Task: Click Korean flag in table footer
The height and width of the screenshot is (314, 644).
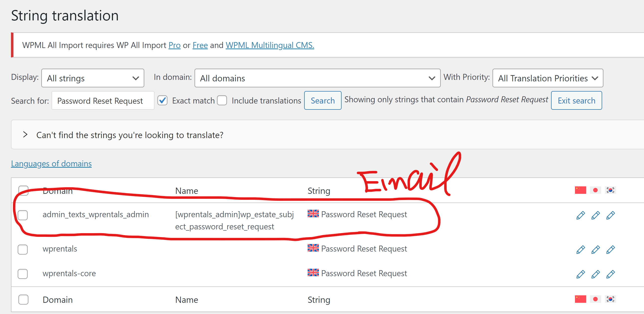Action: pos(610,299)
